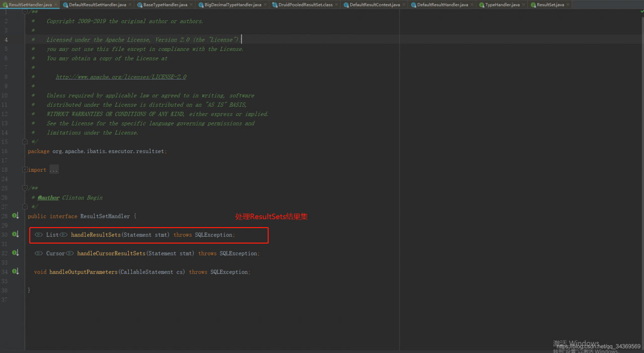Click the handleCursorResultSets method name

pyautogui.click(x=111, y=253)
